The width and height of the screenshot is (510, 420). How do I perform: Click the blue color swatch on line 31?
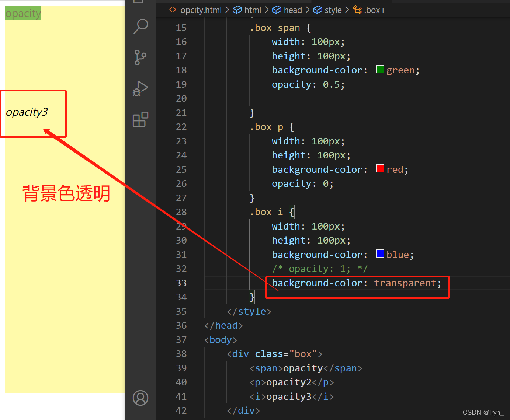[x=380, y=253]
